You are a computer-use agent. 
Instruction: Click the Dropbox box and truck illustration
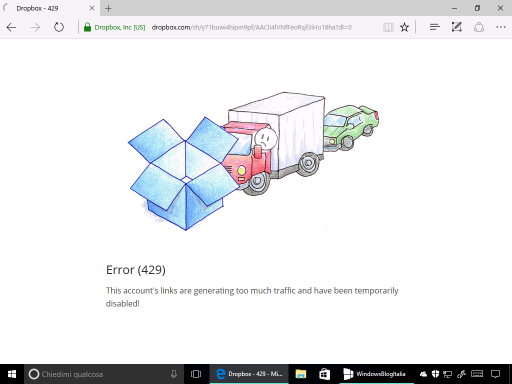pyautogui.click(x=253, y=161)
